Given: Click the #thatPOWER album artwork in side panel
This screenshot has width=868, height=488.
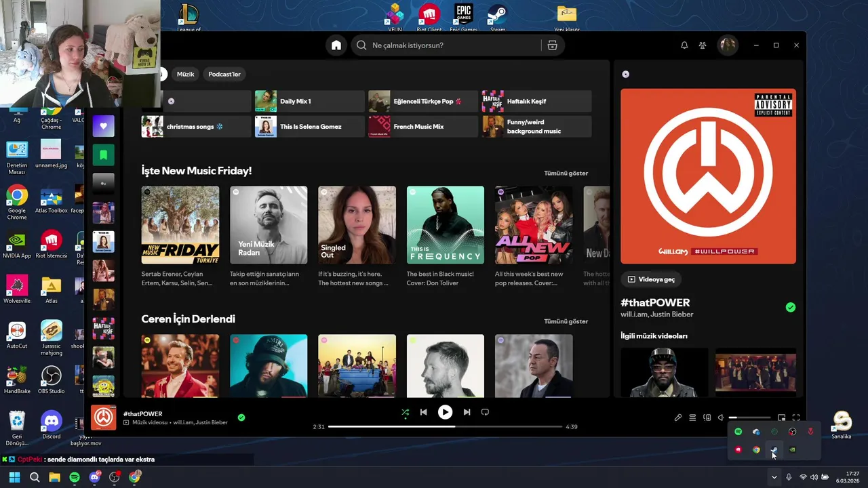Looking at the screenshot, I should (708, 176).
